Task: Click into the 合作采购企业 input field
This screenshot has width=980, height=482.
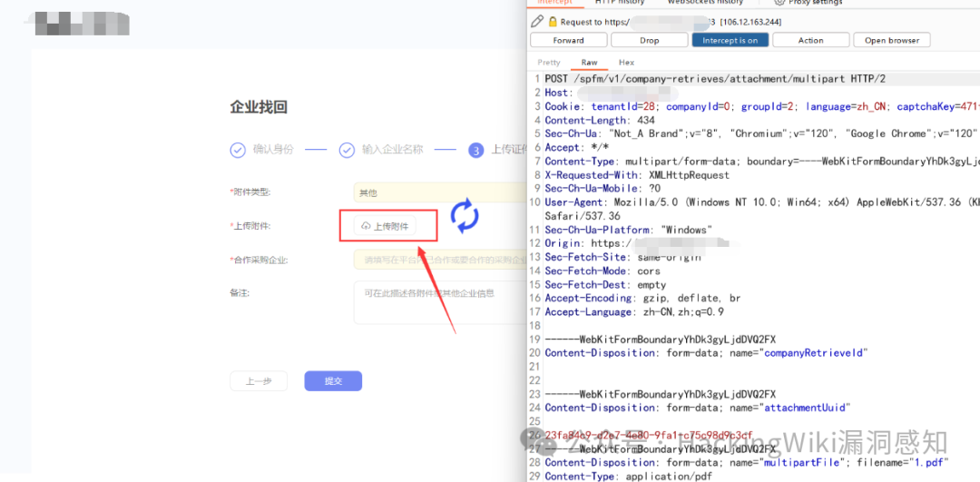Action: [x=440, y=260]
